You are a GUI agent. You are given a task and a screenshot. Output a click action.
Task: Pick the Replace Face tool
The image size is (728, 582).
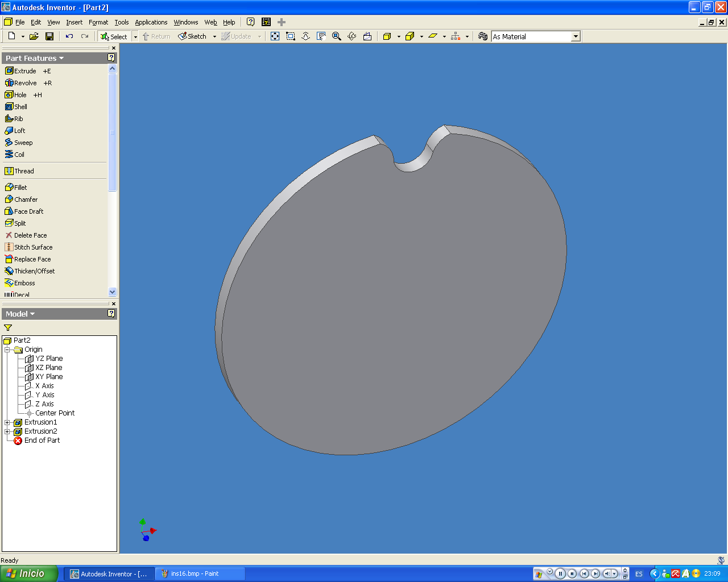click(x=28, y=259)
